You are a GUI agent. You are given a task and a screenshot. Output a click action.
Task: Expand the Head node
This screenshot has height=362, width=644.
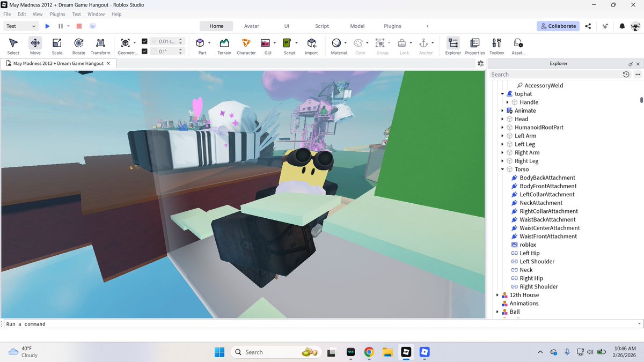point(503,119)
